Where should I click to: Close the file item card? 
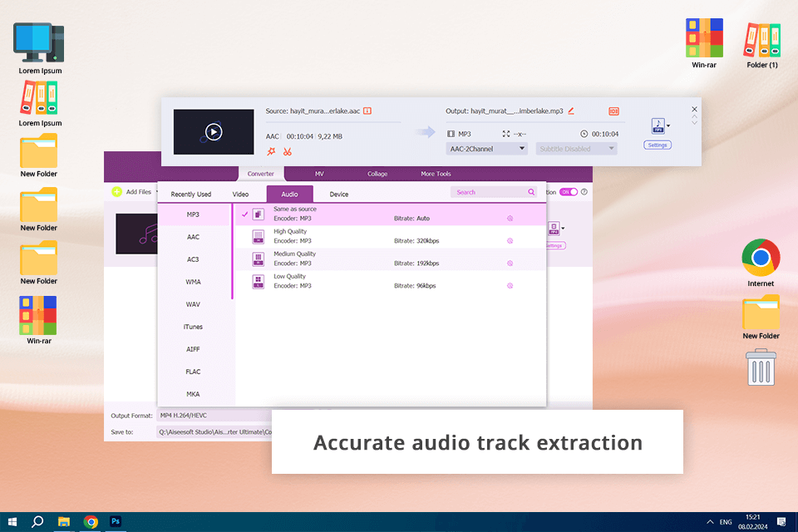pos(694,109)
